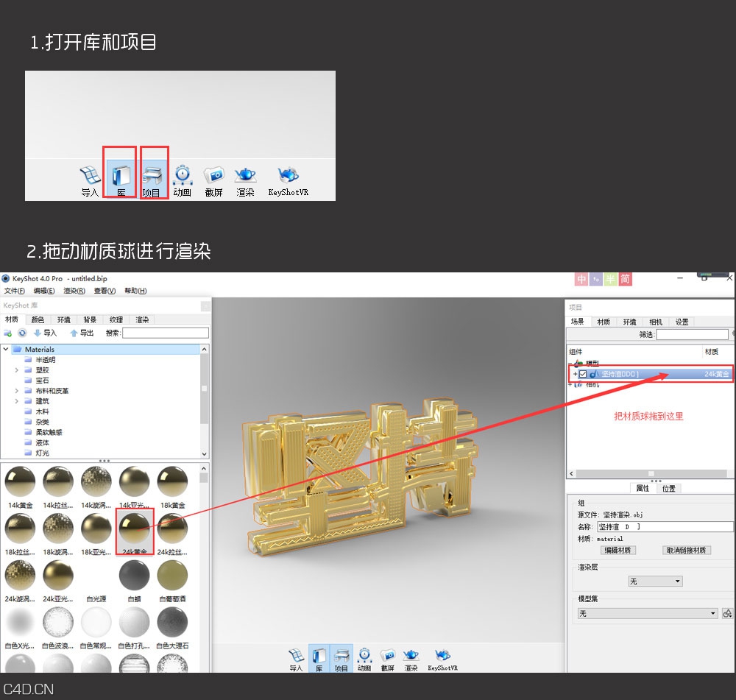This screenshot has height=700, width=736.
Task: Collapse the Materials root folder
Action: pos(6,350)
